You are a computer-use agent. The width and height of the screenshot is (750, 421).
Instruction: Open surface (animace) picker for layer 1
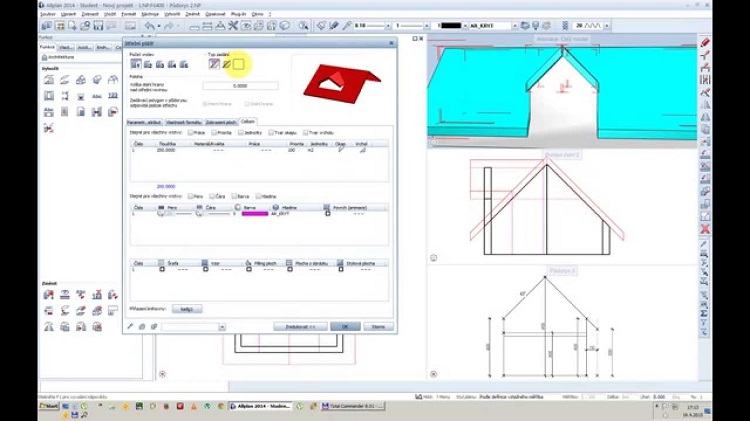coord(328,213)
